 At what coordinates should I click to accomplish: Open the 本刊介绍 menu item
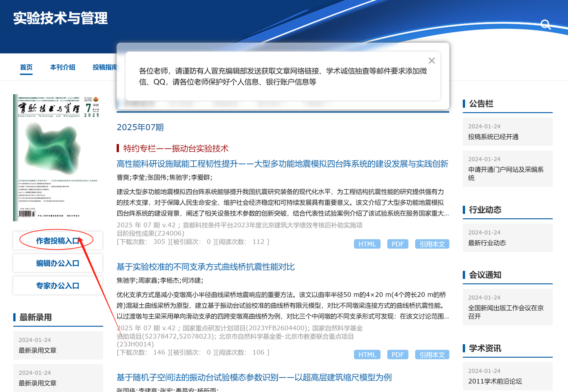click(x=63, y=67)
